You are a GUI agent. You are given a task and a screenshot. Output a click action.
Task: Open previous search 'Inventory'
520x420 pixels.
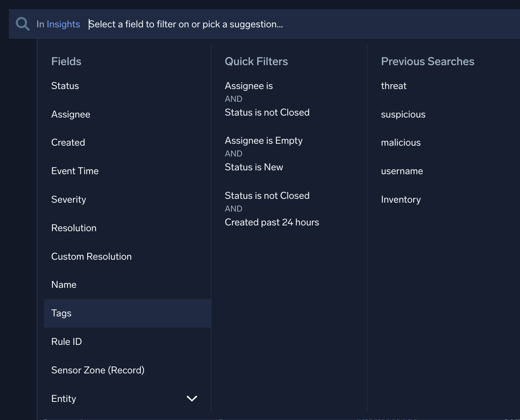pos(401,200)
